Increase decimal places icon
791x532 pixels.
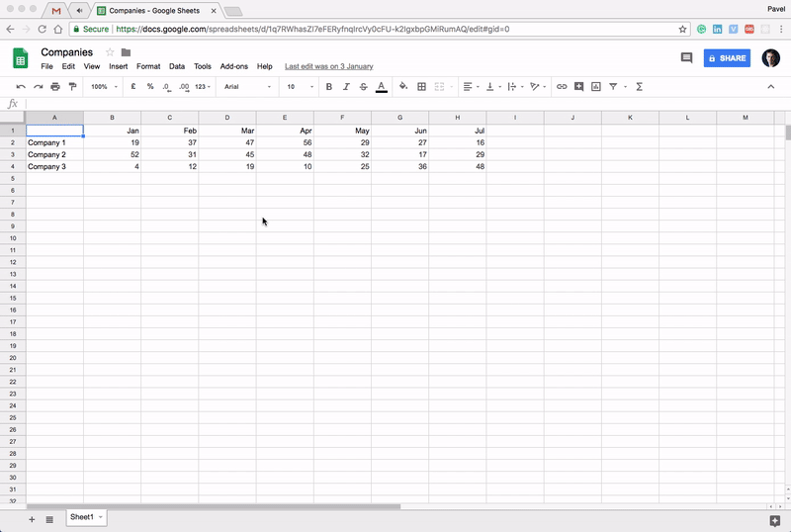click(184, 87)
